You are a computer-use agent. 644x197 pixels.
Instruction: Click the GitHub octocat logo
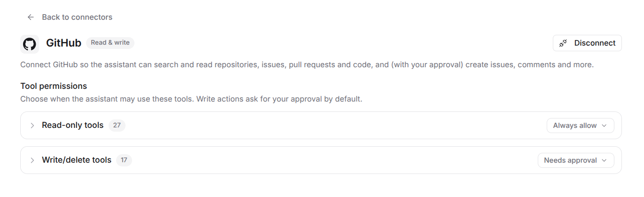pos(30,44)
